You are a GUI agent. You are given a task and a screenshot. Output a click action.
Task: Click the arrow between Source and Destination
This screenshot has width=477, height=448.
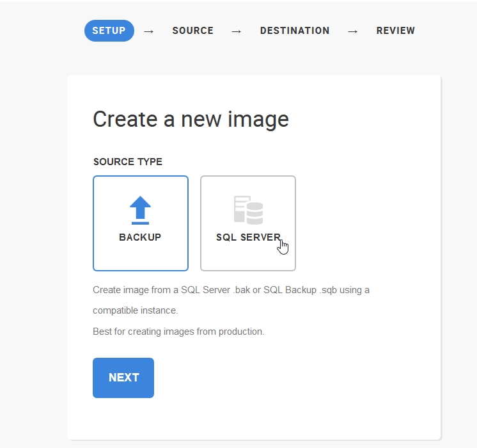[x=237, y=31]
